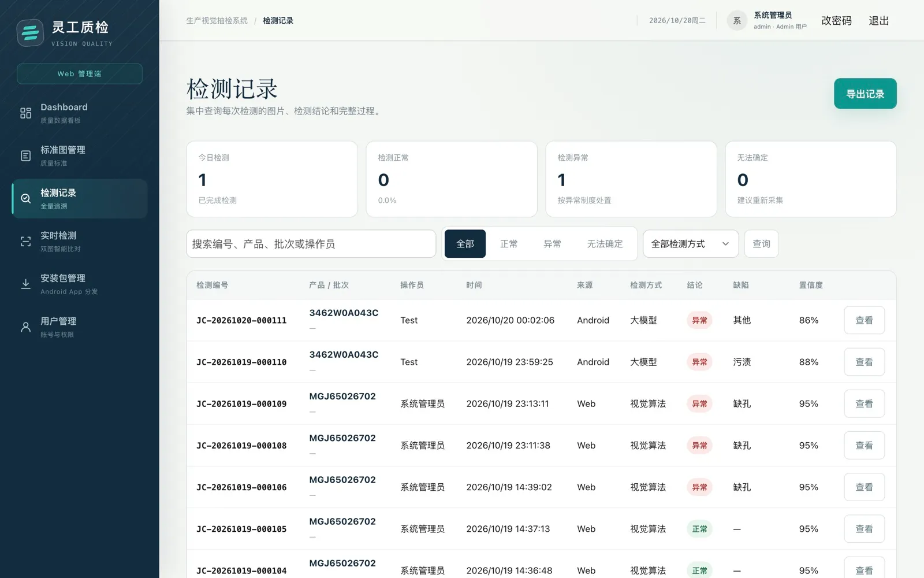Open 生产视觉抽检系统 breadcrumb link
The image size is (924, 578).
point(217,21)
